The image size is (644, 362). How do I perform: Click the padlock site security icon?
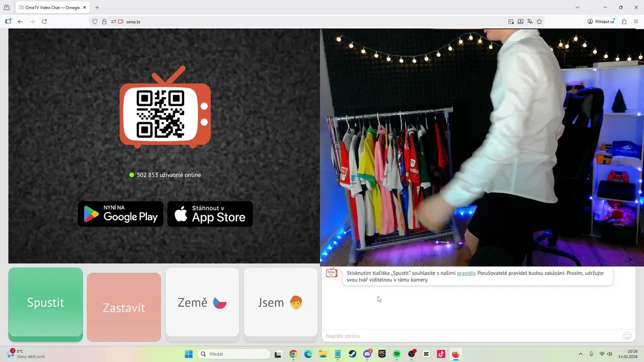pyautogui.click(x=104, y=22)
